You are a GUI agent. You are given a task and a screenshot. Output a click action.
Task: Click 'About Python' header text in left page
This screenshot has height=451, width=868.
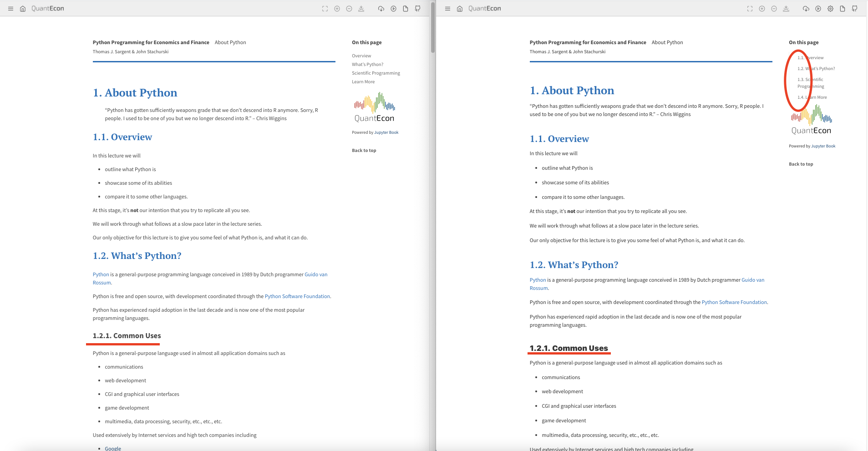tap(230, 42)
